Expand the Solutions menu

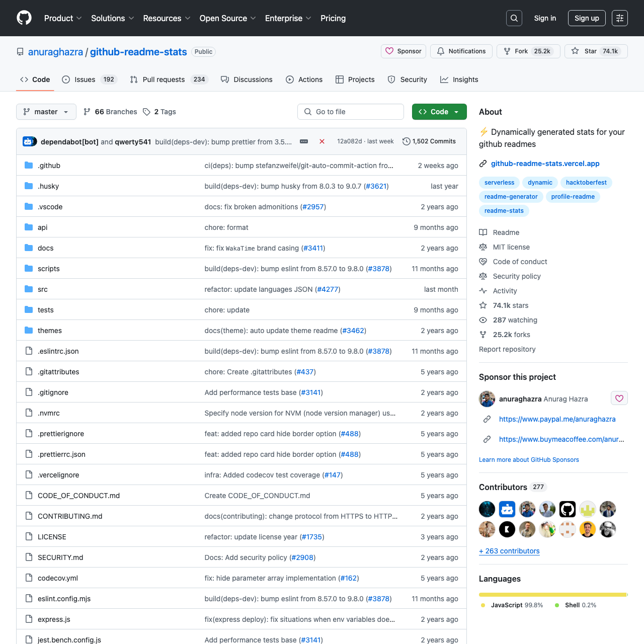[x=113, y=18]
